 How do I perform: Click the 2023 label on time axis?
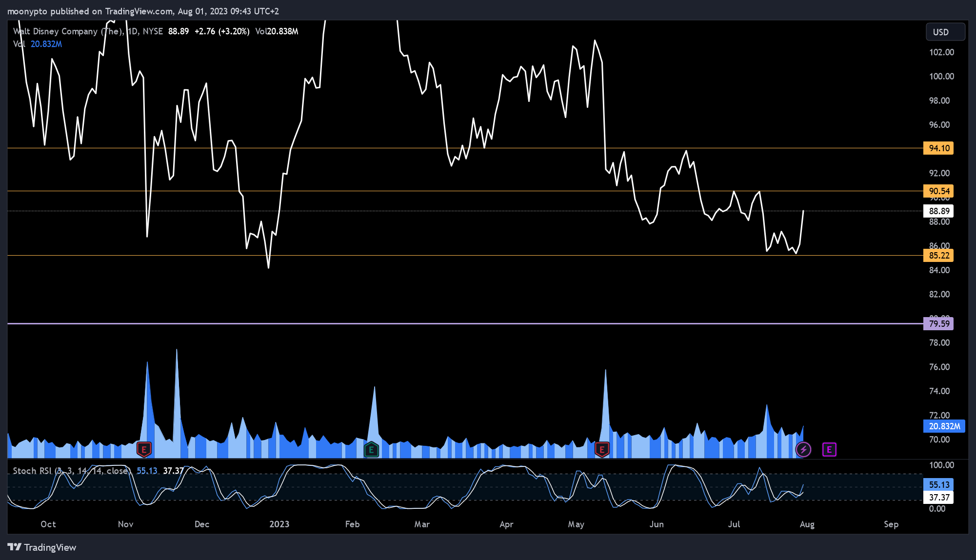tap(279, 524)
